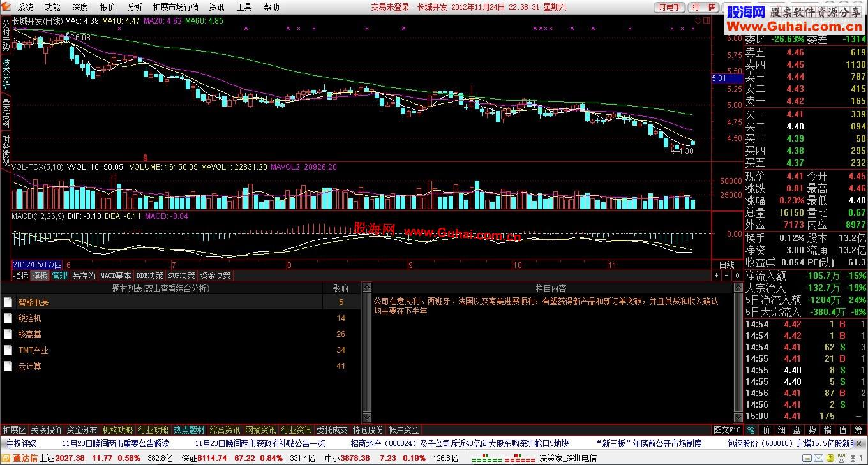Select the 管理 tab
The image size is (868, 465).
click(59, 276)
